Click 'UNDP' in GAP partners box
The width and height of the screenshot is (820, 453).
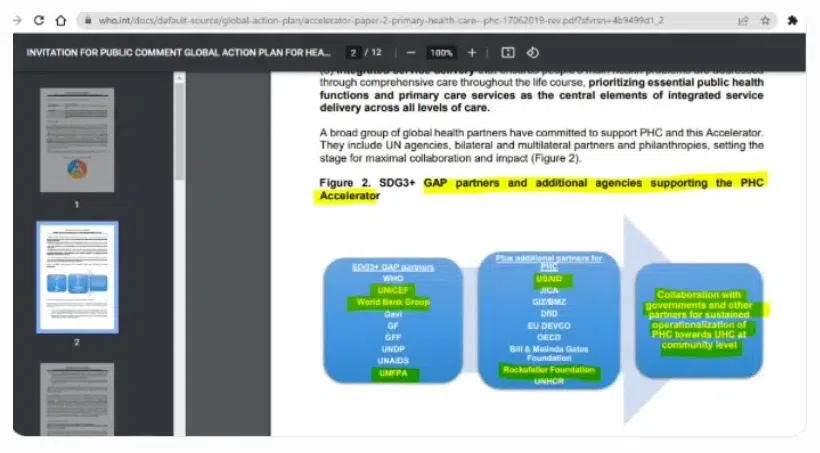[393, 349]
